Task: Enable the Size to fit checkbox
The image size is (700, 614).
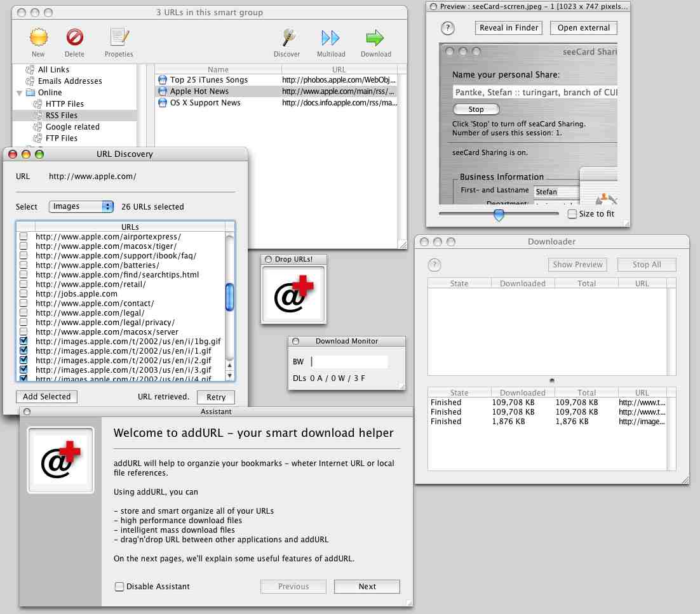Action: (x=572, y=214)
